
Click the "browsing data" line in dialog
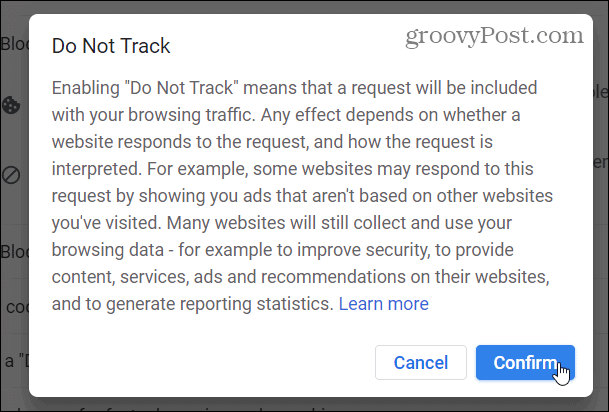click(x=282, y=250)
